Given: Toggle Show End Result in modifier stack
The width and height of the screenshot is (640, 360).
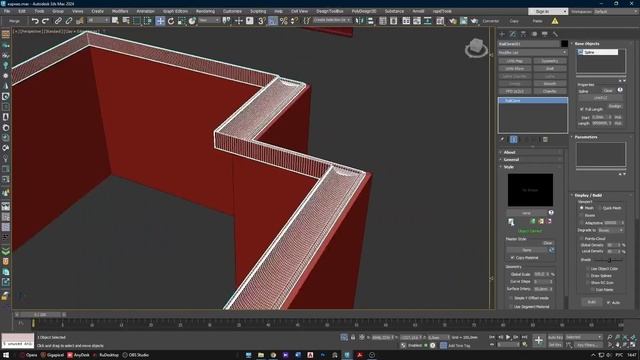Looking at the screenshot, I should (513, 140).
